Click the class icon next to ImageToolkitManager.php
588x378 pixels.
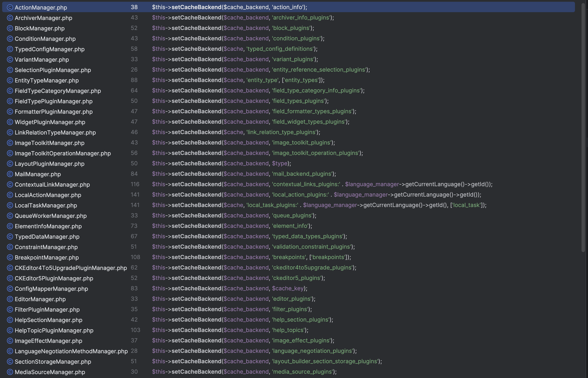click(x=10, y=143)
